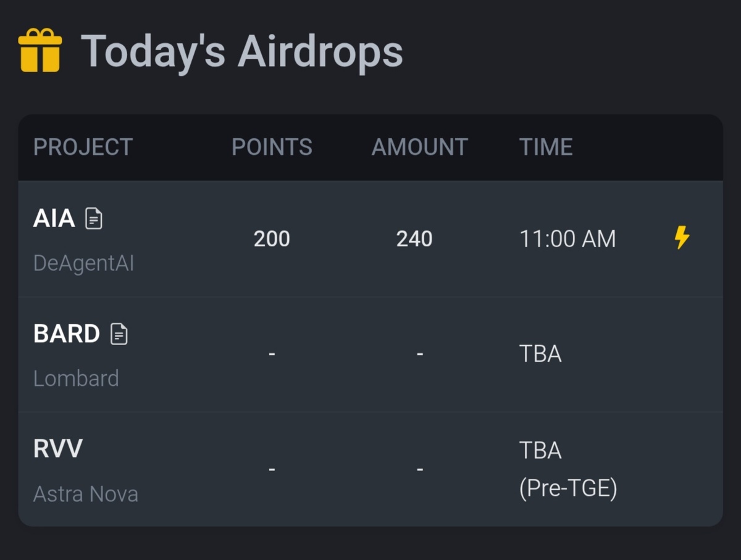
Task: Click the TBA (Pre-TGE) time for RVV
Action: point(567,469)
